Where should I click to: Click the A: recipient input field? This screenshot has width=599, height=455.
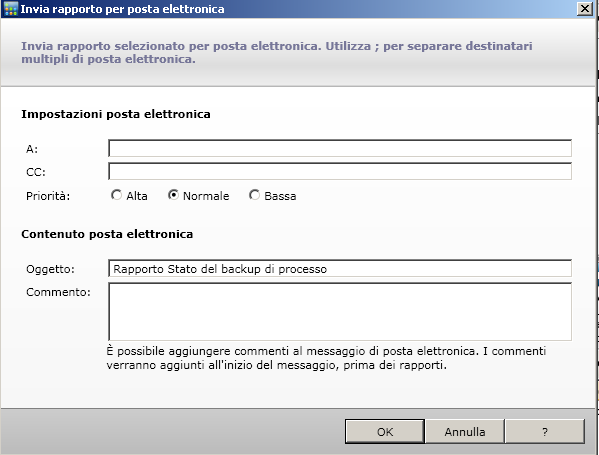point(340,148)
